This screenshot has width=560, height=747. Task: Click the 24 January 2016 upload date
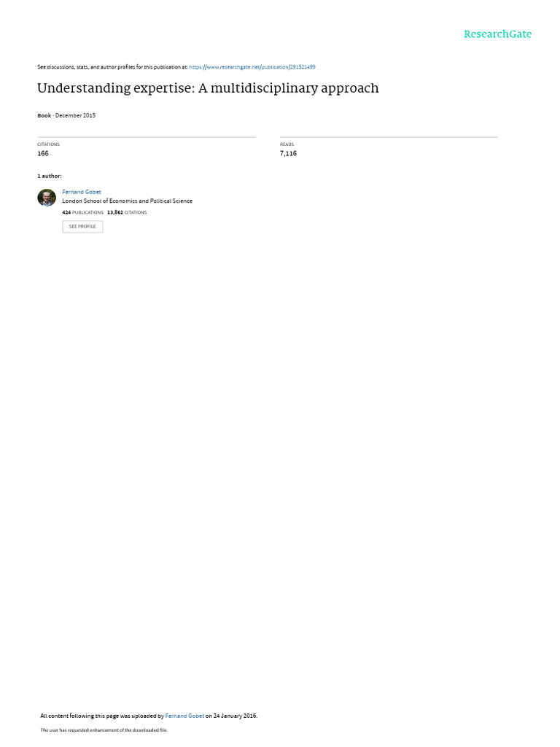point(236,716)
